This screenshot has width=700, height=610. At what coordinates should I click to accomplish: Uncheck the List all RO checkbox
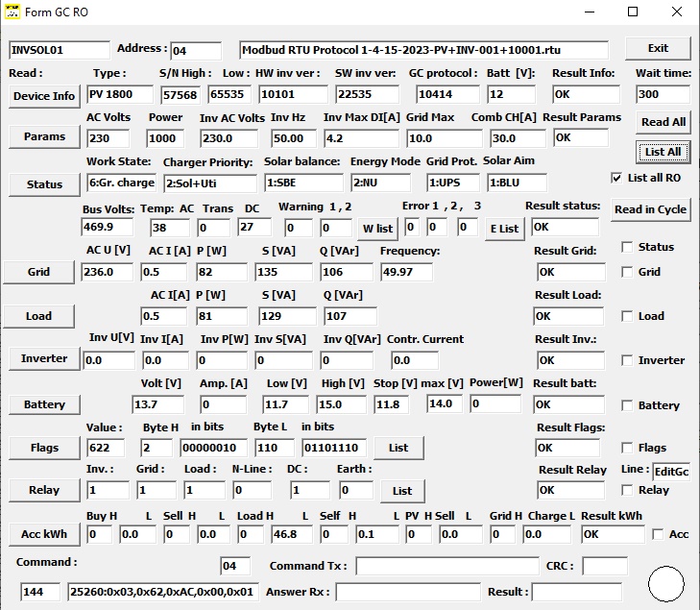616,178
